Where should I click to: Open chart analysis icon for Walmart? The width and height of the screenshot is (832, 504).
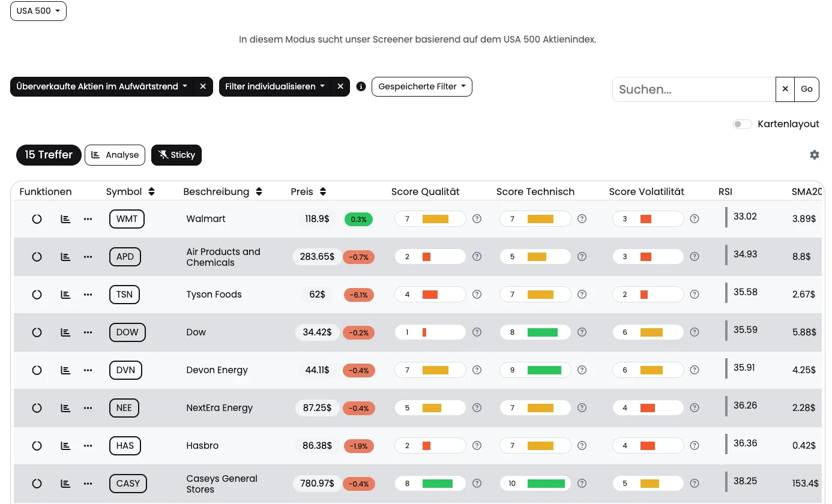click(65, 219)
